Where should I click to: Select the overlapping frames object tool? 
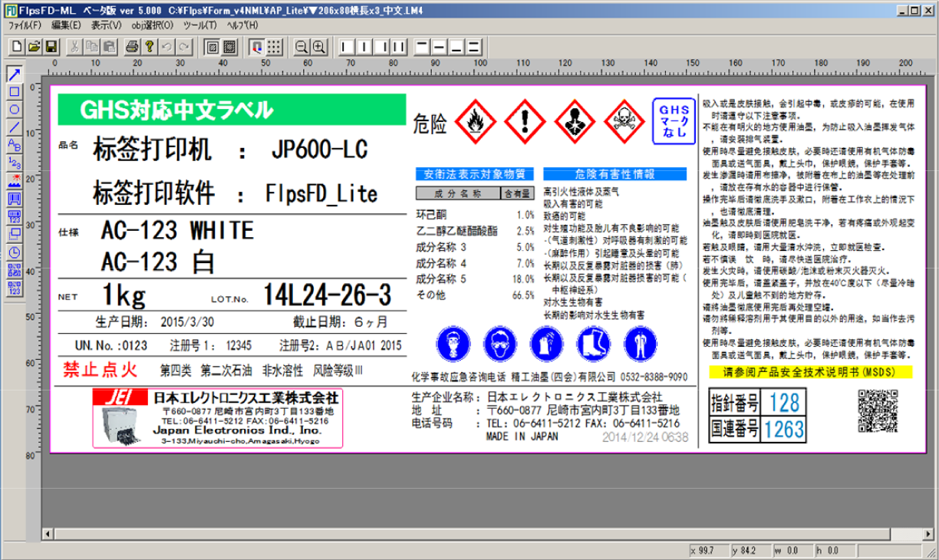[x=14, y=233]
